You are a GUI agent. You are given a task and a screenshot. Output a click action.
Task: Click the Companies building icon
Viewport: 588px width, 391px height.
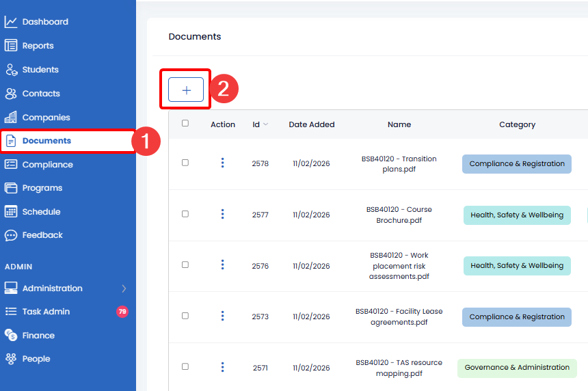pyautogui.click(x=11, y=117)
